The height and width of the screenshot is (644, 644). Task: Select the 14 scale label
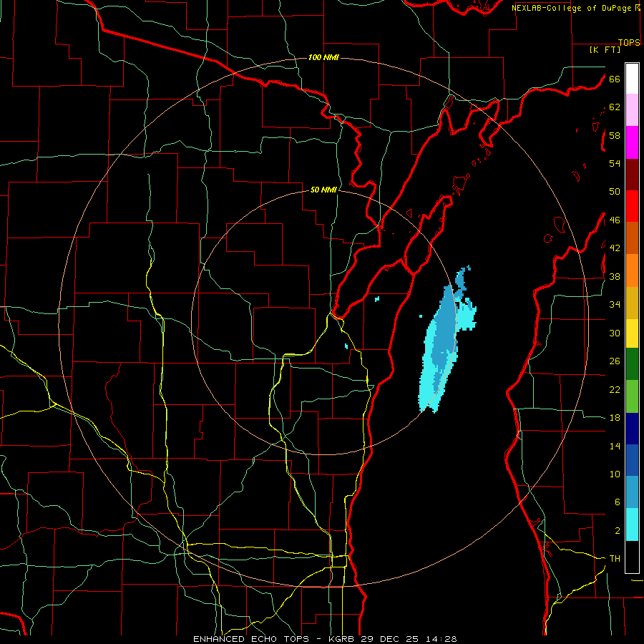point(615,446)
